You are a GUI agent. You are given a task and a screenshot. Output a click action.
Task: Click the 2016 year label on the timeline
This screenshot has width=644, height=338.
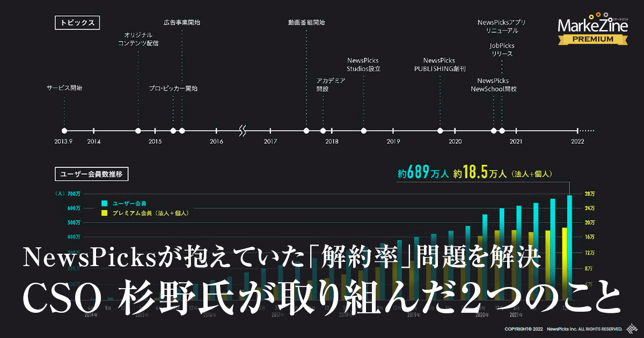[216, 142]
